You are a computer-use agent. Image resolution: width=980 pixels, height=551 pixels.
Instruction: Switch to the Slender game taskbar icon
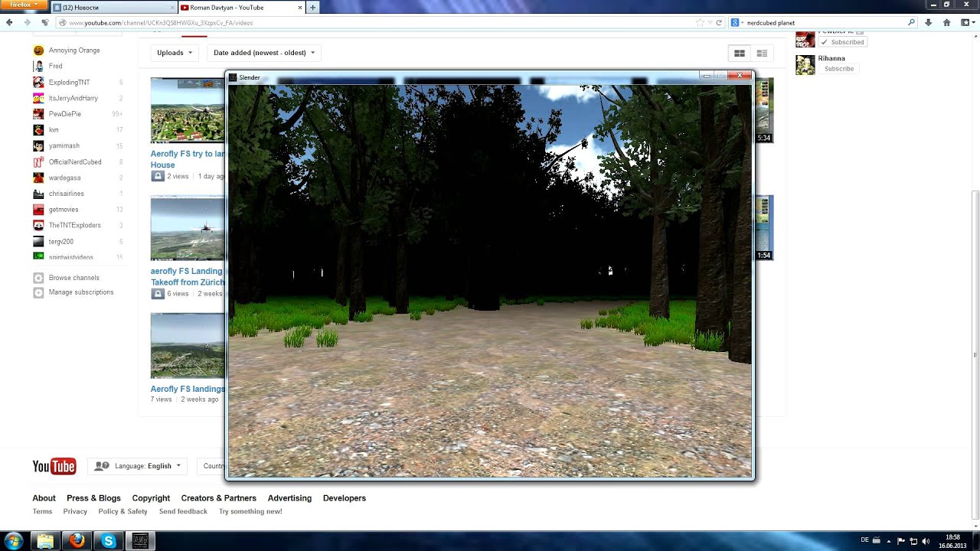click(140, 541)
